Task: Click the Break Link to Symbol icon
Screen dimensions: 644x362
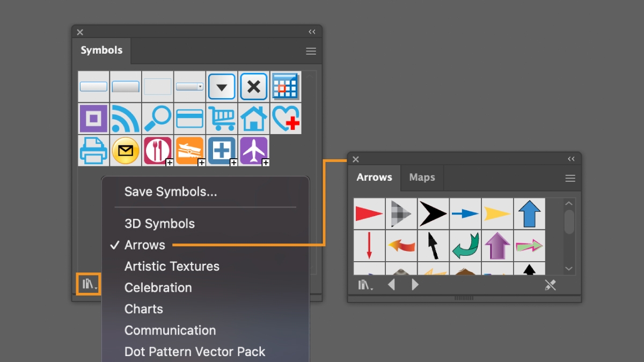Action: coord(551,285)
